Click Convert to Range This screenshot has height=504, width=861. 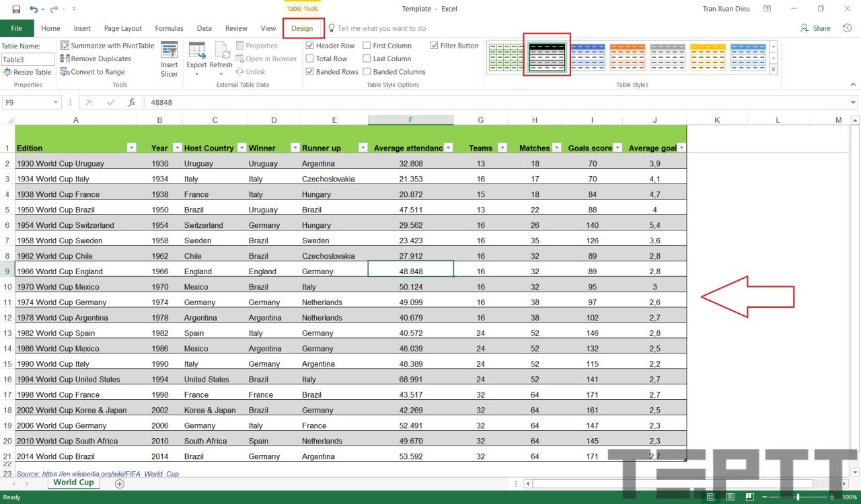tap(93, 72)
